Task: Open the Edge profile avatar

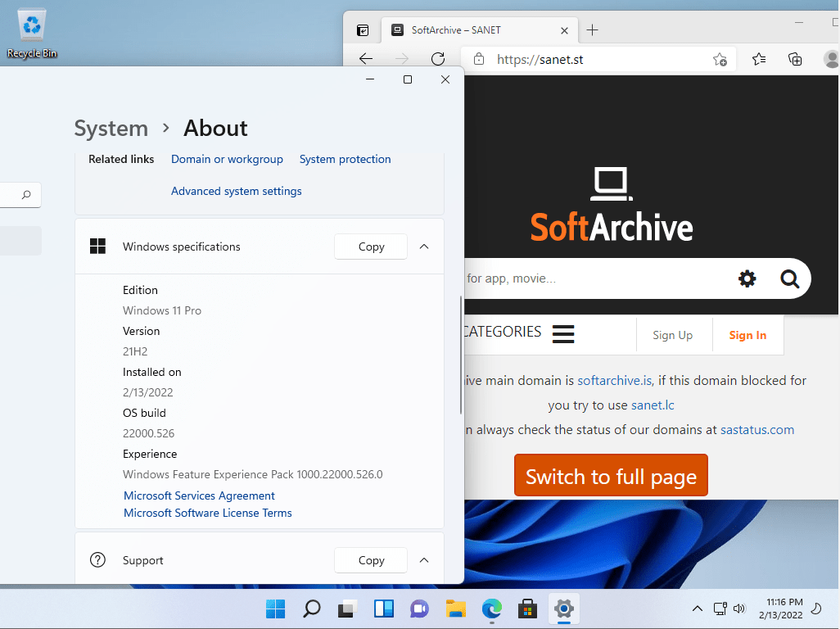Action: (x=832, y=59)
